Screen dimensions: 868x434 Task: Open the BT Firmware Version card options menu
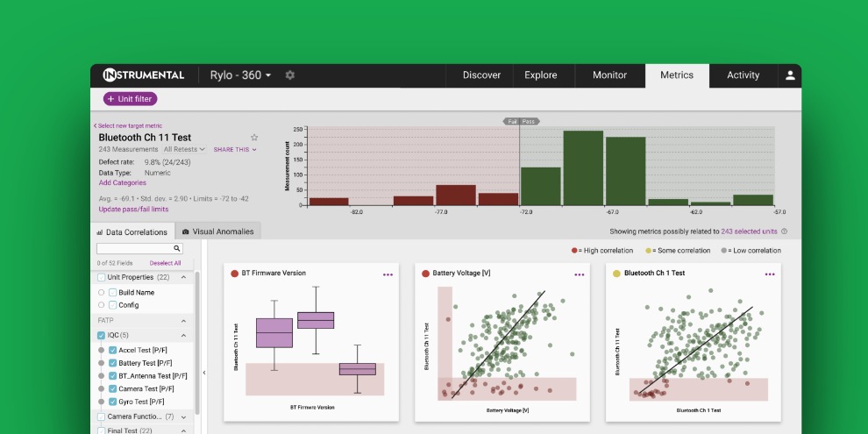point(388,274)
